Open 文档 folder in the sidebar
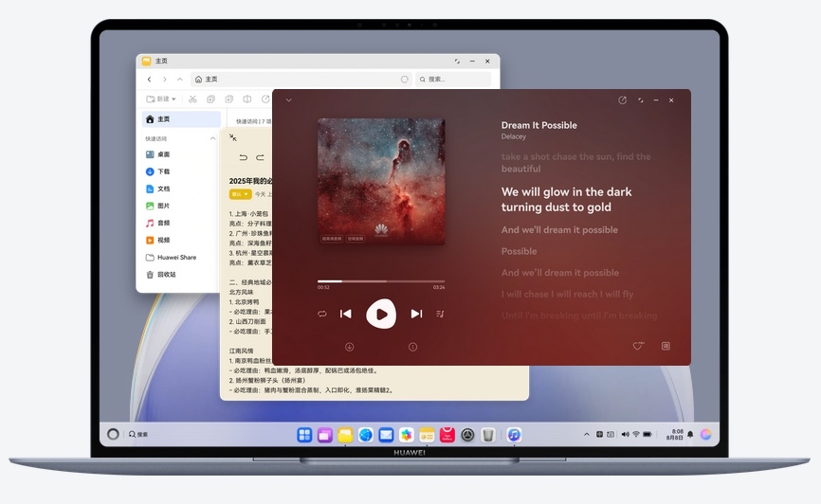This screenshot has width=821, height=504. [x=158, y=189]
